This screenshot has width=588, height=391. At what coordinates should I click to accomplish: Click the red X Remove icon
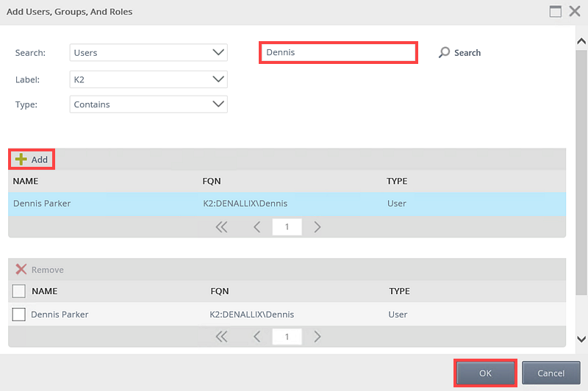click(21, 269)
